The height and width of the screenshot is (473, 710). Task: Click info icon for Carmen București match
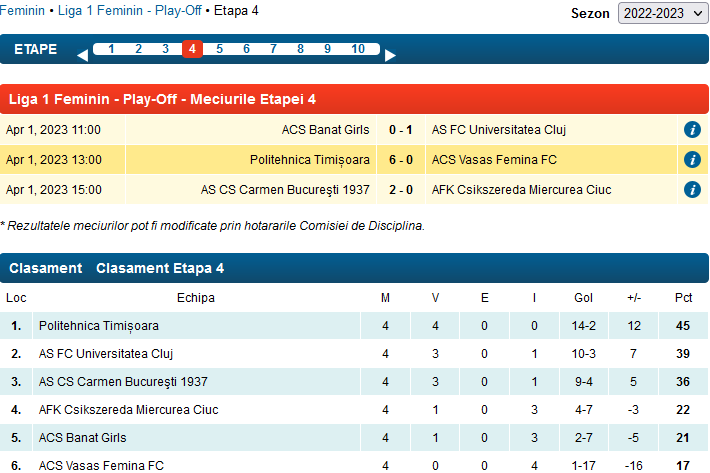(x=691, y=190)
